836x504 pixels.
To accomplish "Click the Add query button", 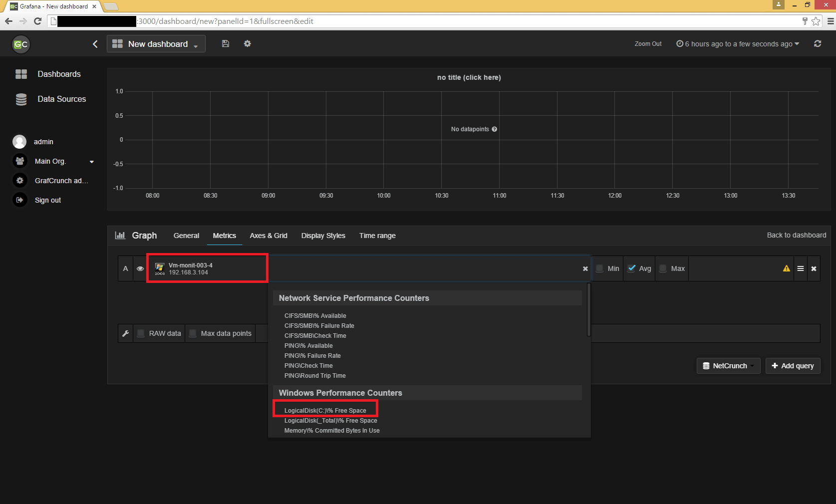I will [793, 366].
